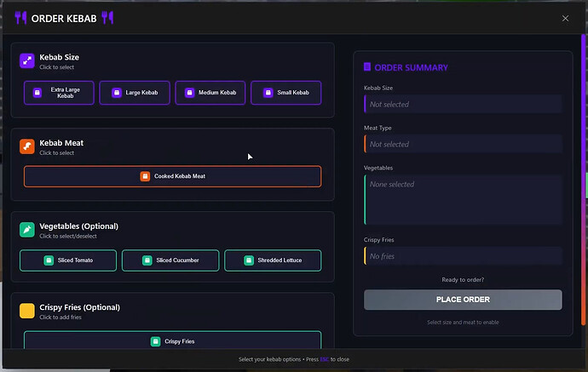Click the 'No fries' summary field
The width and height of the screenshot is (588, 372).
tap(463, 256)
